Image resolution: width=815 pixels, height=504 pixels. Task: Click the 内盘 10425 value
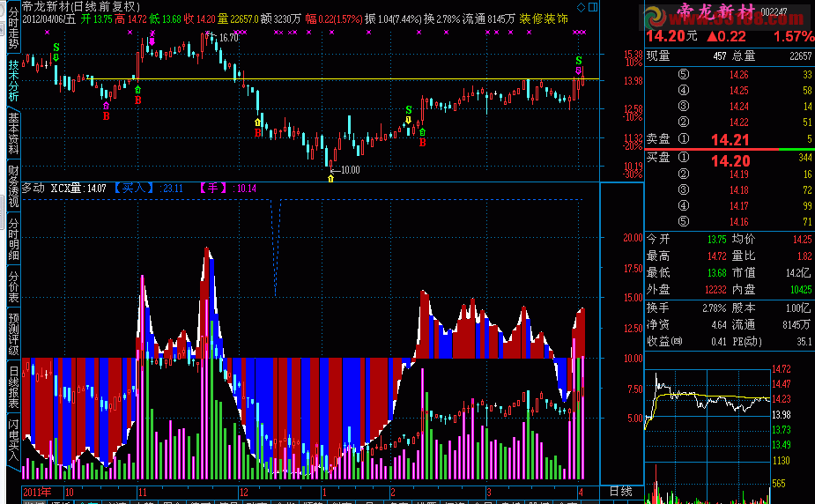point(801,289)
